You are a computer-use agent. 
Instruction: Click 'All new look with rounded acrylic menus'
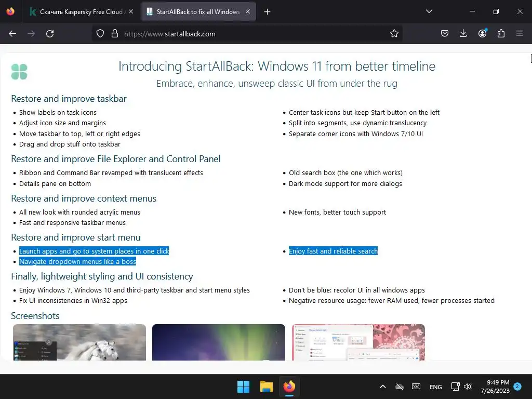[x=79, y=212]
